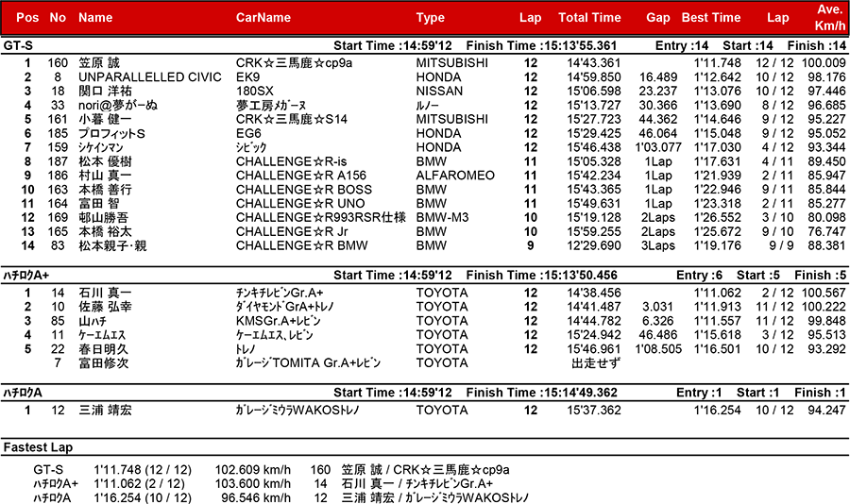Screen dimensions: 850x504
Task: Select total time 14'43.361
Action: 594,63
